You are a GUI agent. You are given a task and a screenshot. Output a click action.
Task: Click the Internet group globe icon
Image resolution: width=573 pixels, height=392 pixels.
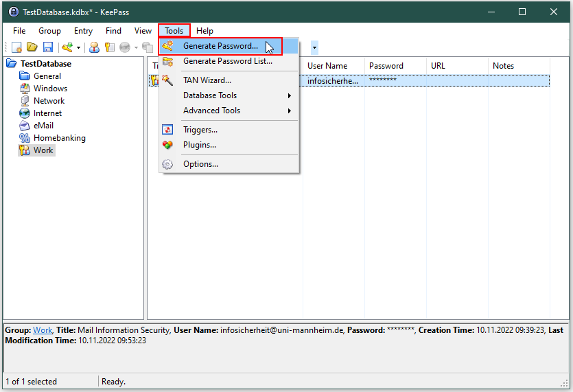tap(25, 113)
